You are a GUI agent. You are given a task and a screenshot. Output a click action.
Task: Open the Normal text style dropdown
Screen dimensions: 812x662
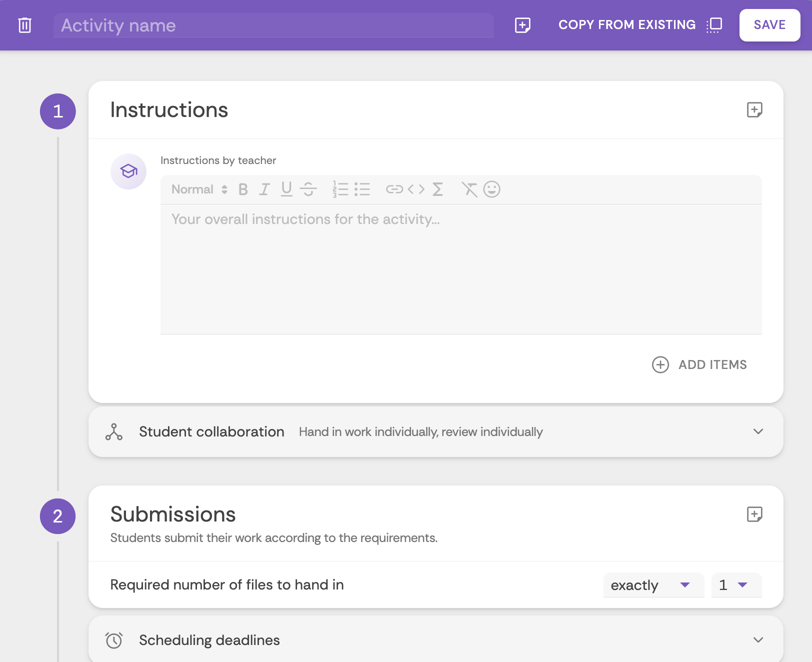point(199,189)
